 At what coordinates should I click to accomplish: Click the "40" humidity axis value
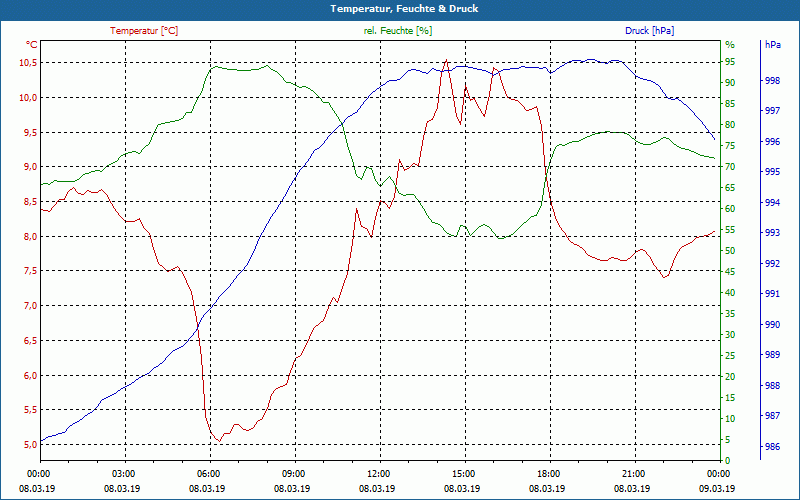[730, 293]
